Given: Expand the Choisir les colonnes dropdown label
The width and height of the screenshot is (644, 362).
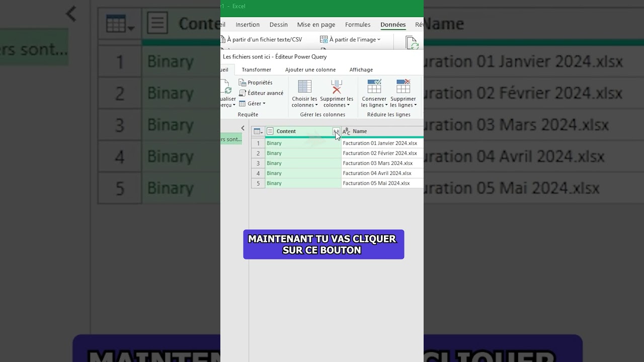Looking at the screenshot, I should (x=304, y=102).
